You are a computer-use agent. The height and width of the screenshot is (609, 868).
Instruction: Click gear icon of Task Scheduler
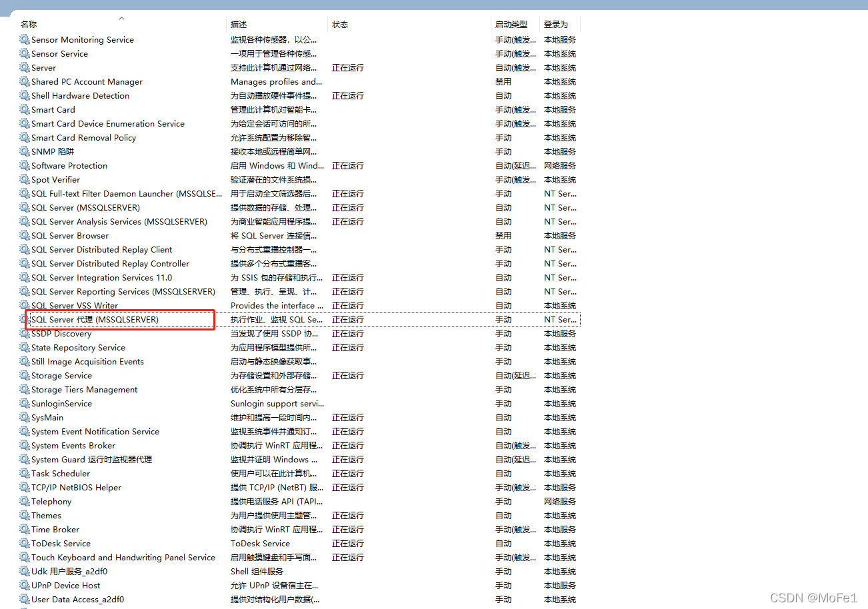pyautogui.click(x=25, y=473)
